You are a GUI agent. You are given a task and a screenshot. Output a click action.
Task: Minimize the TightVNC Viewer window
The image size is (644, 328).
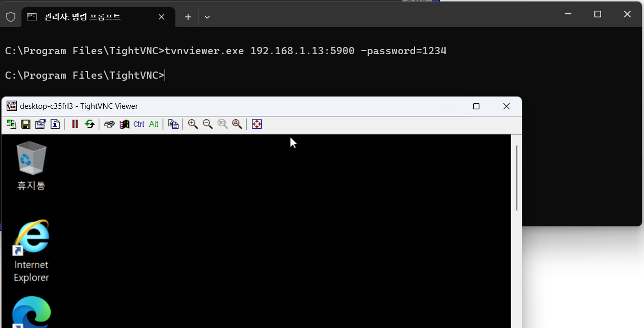coord(447,106)
